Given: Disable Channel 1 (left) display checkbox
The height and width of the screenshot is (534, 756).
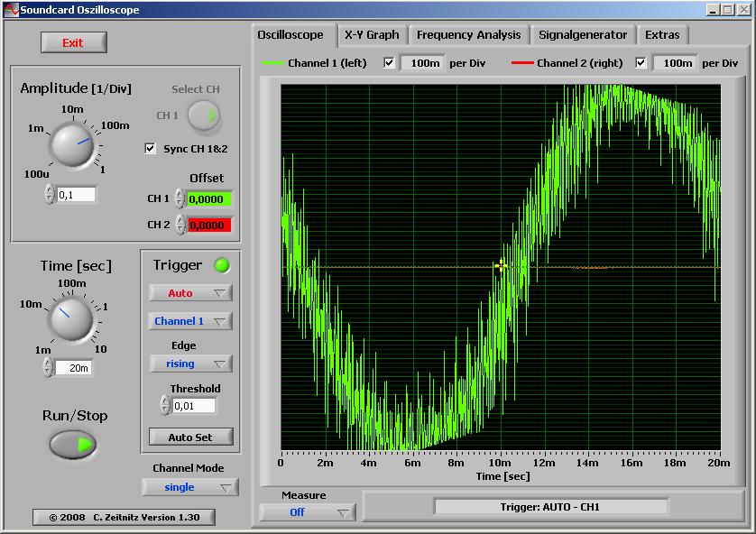Looking at the screenshot, I should click(389, 63).
